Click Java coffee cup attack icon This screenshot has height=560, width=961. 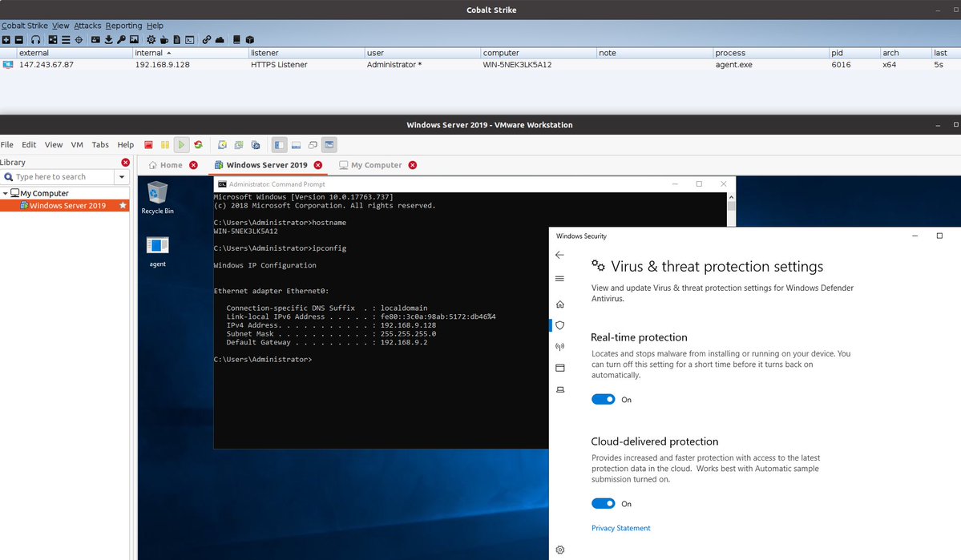pos(164,40)
